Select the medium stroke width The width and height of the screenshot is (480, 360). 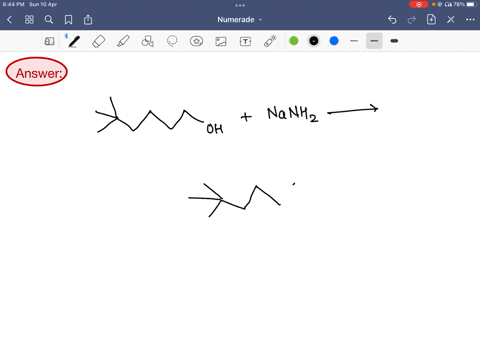pos(374,41)
